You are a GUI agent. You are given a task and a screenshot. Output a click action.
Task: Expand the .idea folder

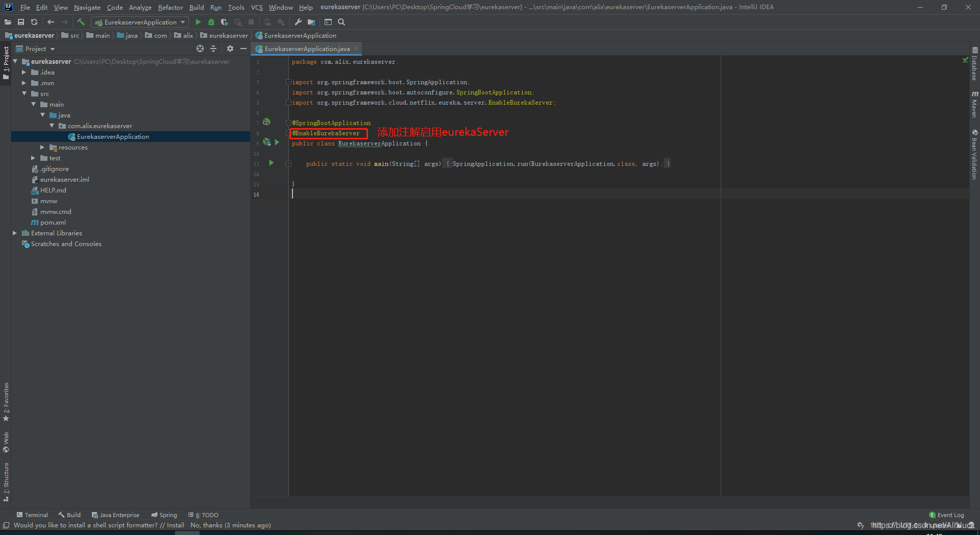24,72
